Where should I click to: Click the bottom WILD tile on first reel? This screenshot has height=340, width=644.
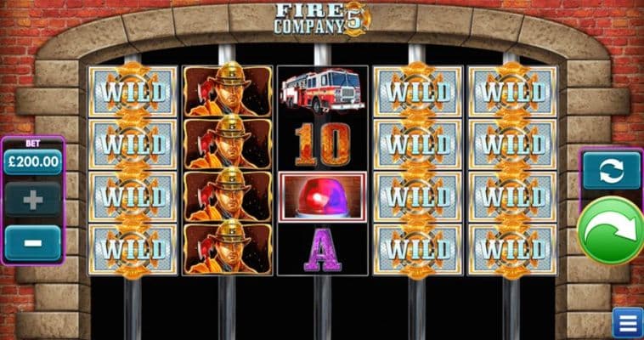click(133, 250)
